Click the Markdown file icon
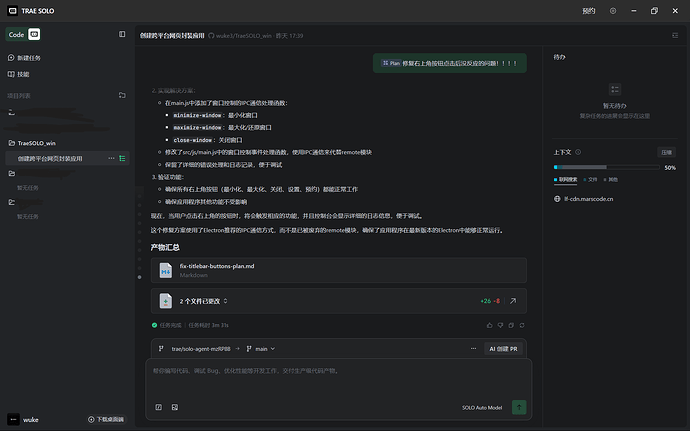Screen dimensions: 690x431 coord(166,270)
